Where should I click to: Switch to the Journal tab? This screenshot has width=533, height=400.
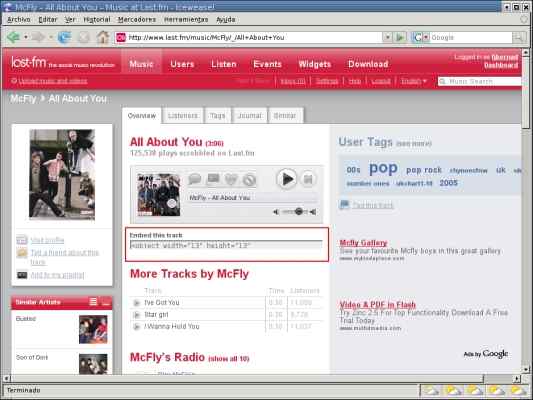coord(250,116)
